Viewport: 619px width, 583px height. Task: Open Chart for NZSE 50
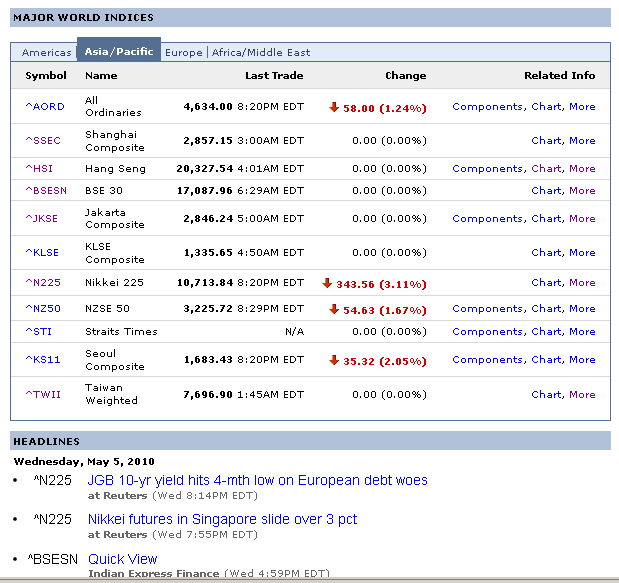(x=546, y=309)
